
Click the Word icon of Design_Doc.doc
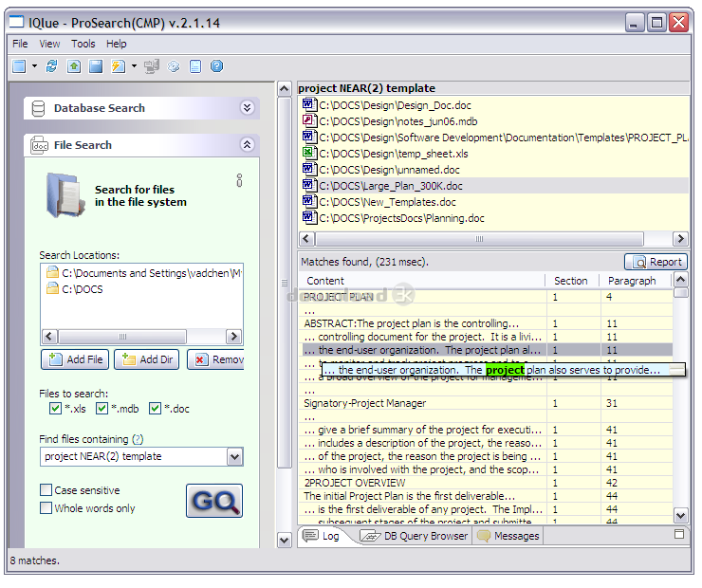pyautogui.click(x=308, y=104)
